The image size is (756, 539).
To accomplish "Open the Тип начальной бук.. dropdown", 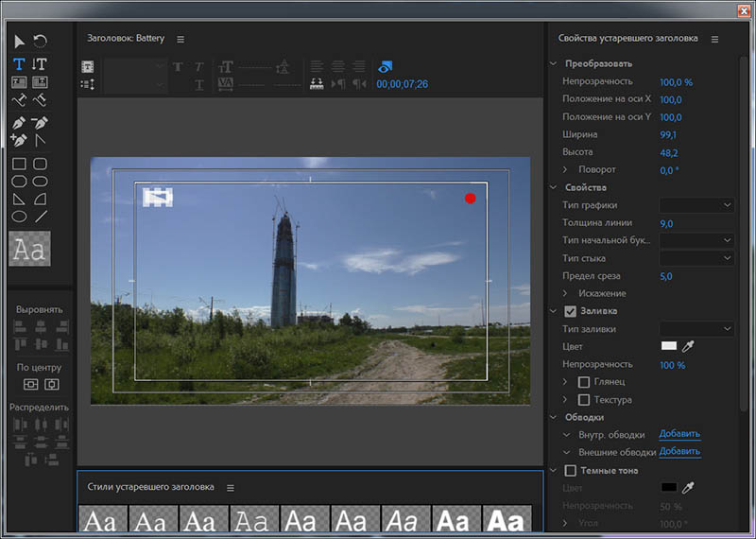I will tap(696, 240).
